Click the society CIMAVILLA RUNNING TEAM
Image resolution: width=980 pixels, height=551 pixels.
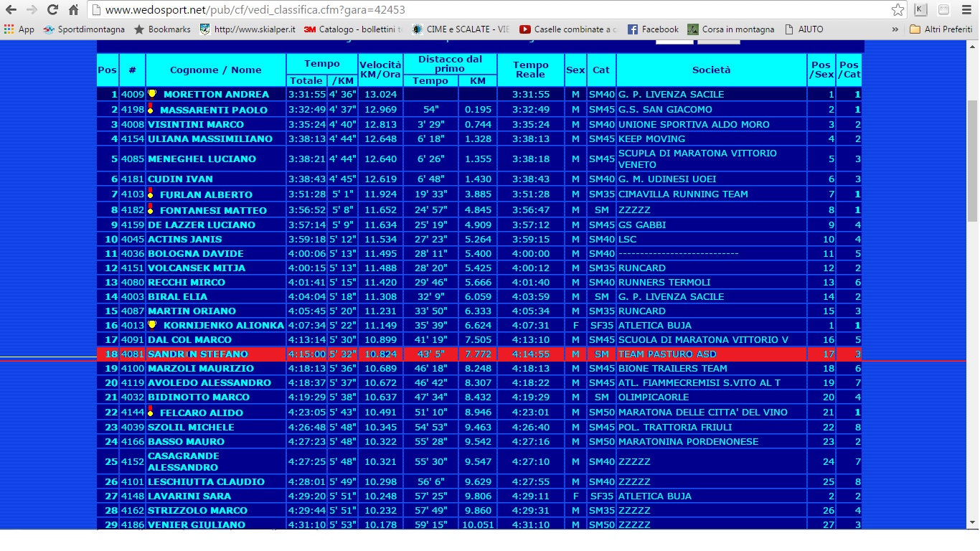click(683, 194)
